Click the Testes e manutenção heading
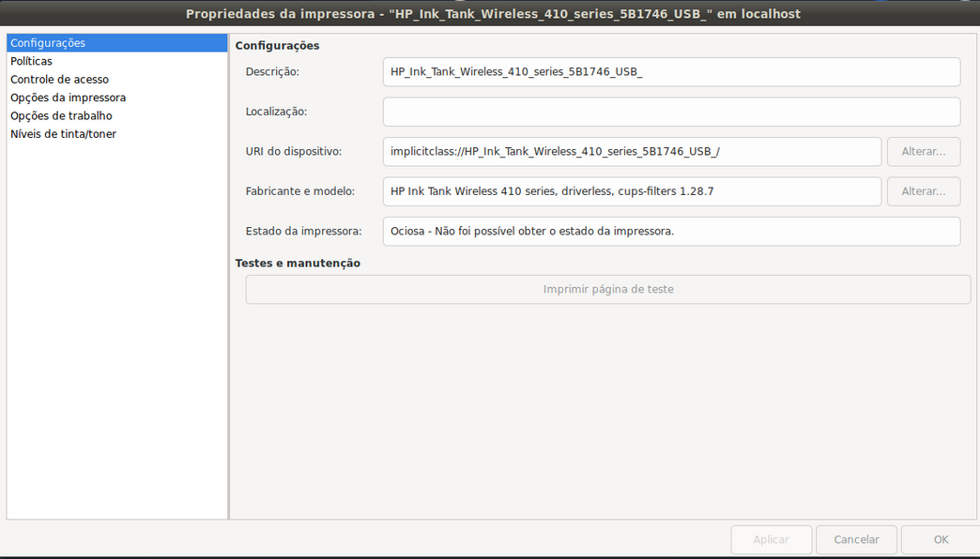The width and height of the screenshot is (980, 559). tap(298, 263)
